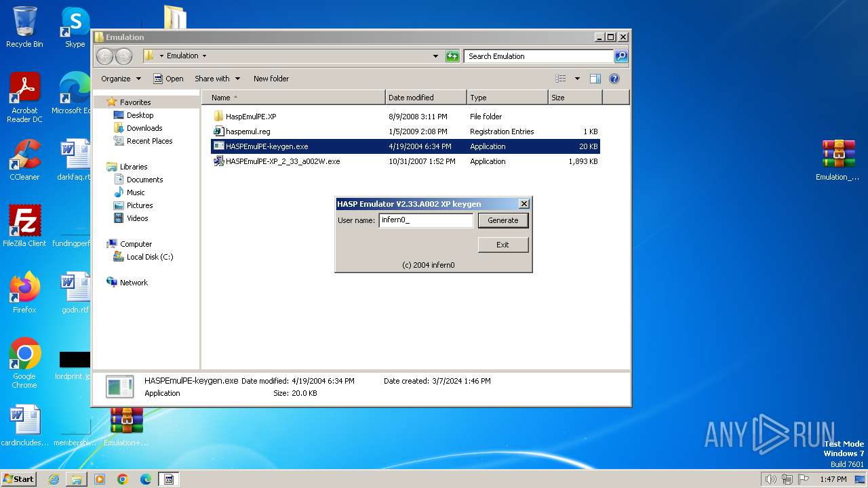
Task: Click the Generate button in keygen
Action: click(502, 220)
